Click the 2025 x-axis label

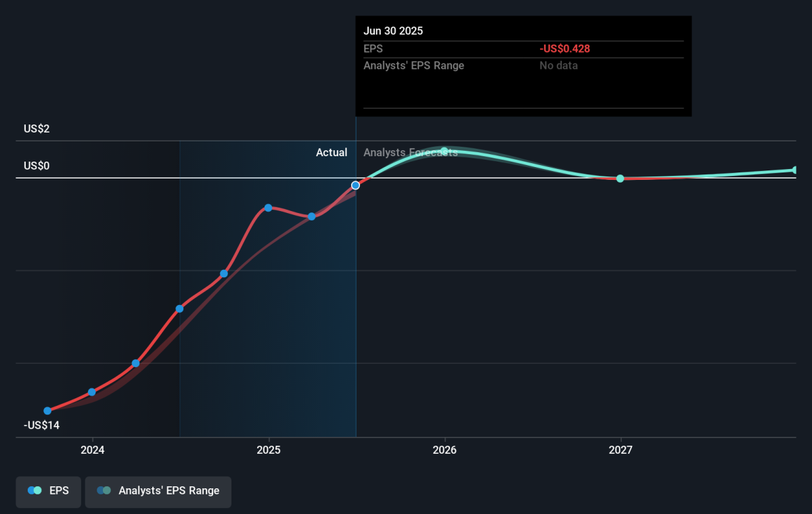[x=269, y=450]
